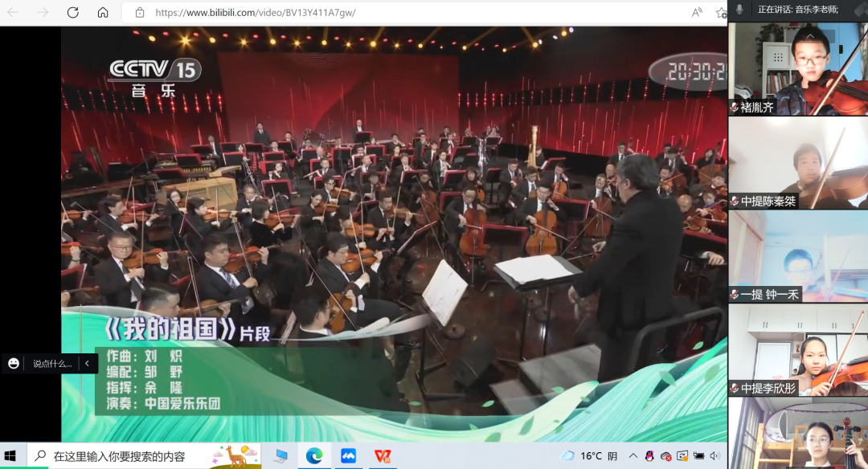This screenshot has height=469, width=868.
Task: Open Microsoft Edge from the taskbar
Action: click(x=314, y=456)
